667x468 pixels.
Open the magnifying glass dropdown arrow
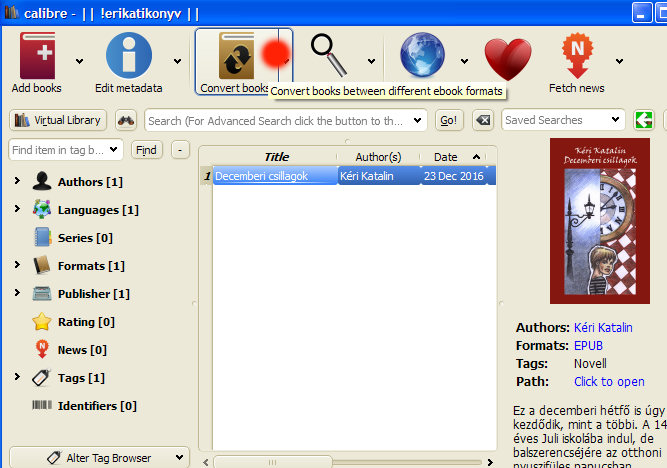pyautogui.click(x=371, y=61)
